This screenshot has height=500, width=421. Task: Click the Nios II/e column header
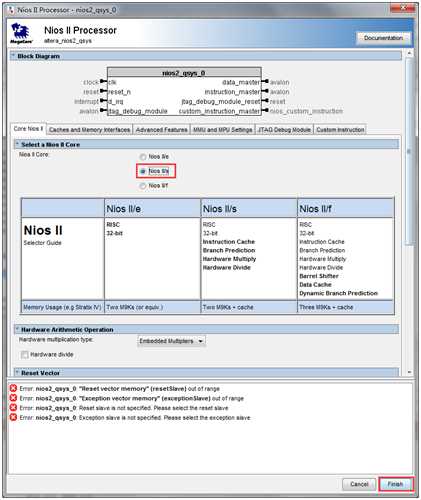tap(152, 209)
